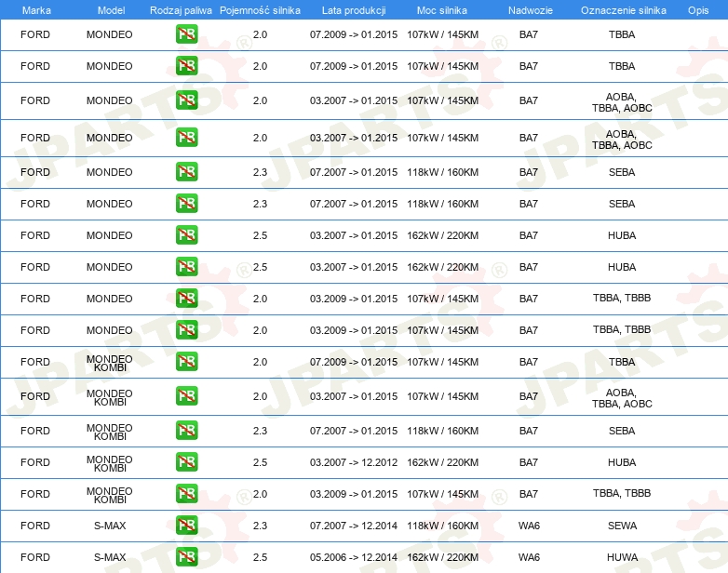Viewport: 728px width, 573px height.
Task: Click 'MONDEO KOMBI' in the SEBA row
Action: click(x=110, y=432)
